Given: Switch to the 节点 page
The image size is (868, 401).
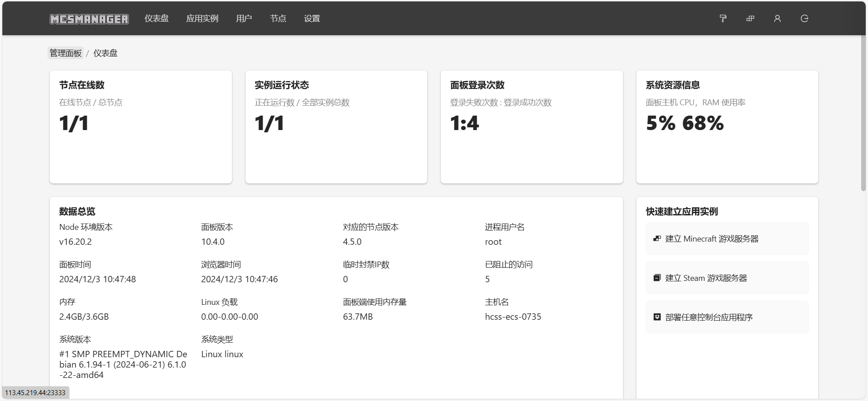Looking at the screenshot, I should [278, 19].
